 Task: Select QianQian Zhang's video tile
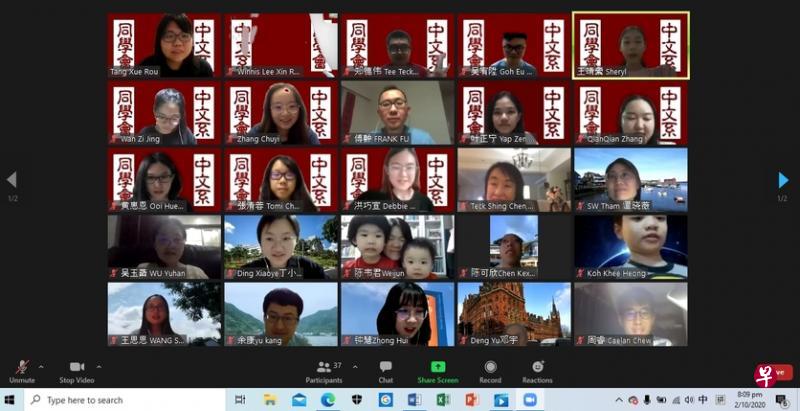click(x=631, y=112)
